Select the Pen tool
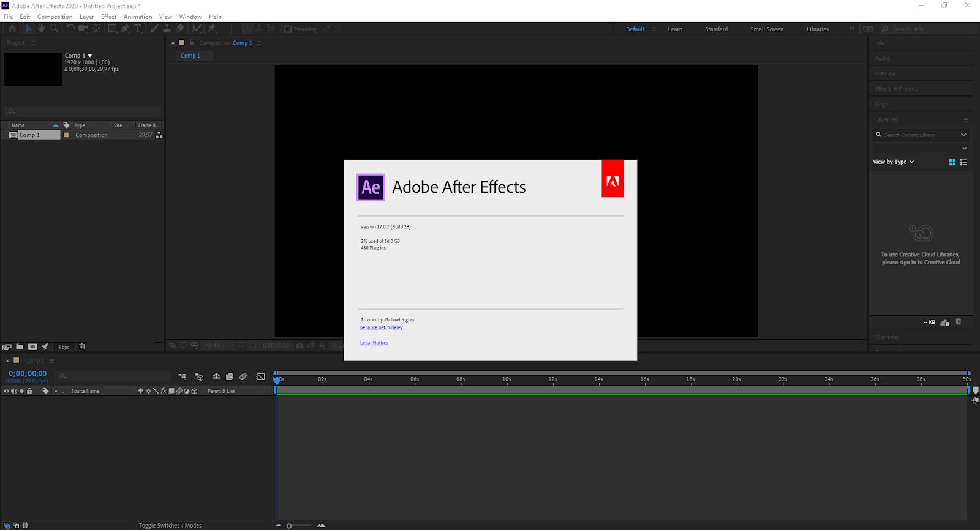 (126, 28)
